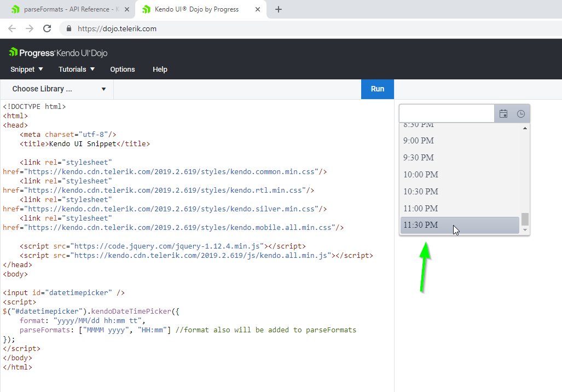
Task: View site security lock icon
Action: click(x=69, y=28)
